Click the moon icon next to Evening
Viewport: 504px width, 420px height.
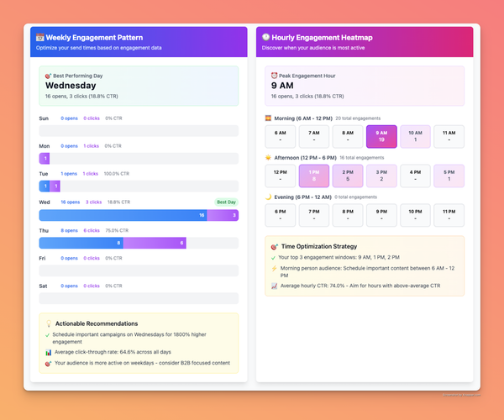pyautogui.click(x=268, y=196)
